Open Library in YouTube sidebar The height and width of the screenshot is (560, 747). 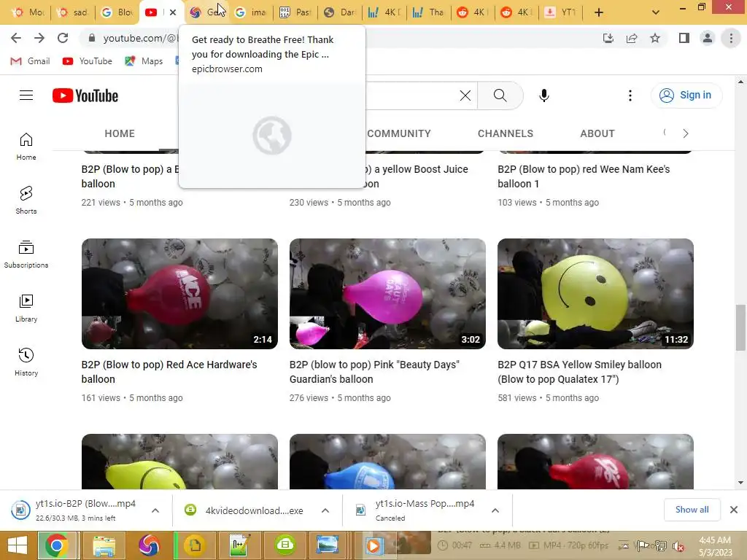point(26,308)
